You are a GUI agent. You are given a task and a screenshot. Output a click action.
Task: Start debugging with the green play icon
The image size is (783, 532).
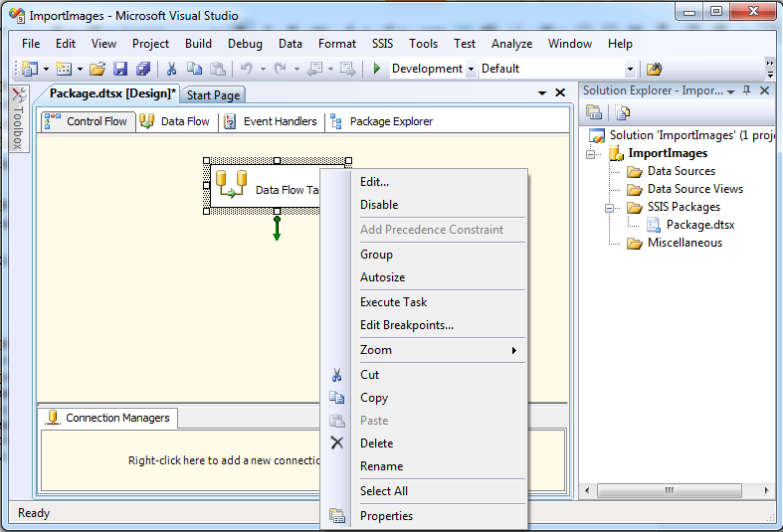click(377, 69)
